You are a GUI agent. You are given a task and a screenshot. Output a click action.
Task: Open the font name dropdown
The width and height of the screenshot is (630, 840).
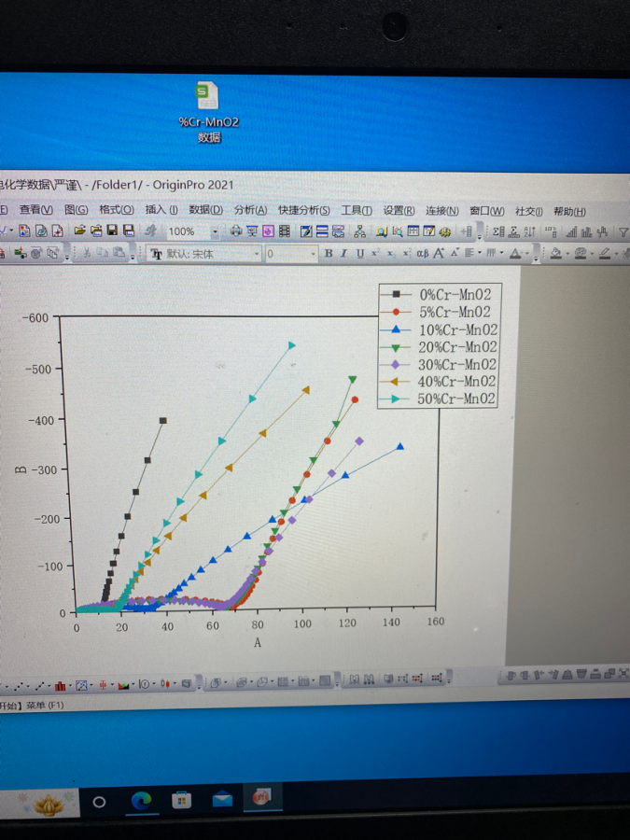point(257,253)
